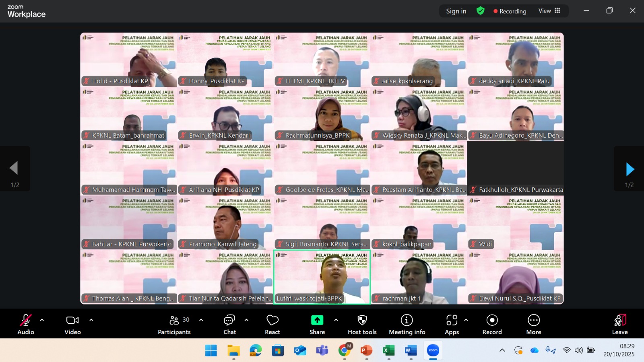Open the React emoji menu
644x362 pixels.
point(272,324)
